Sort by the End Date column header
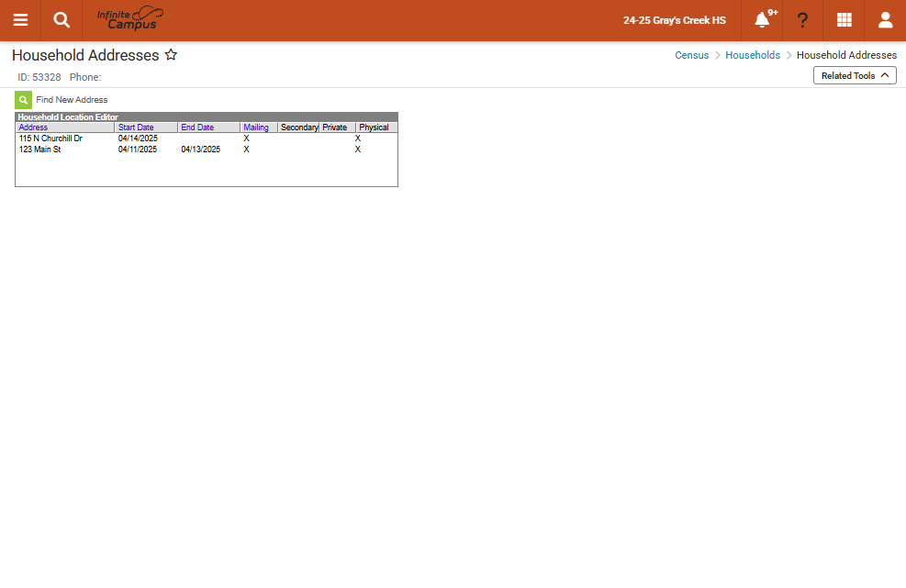The width and height of the screenshot is (906, 588). 208,128
